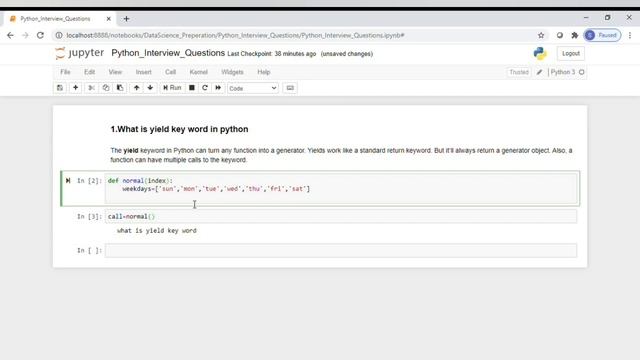Click the Paused profile button

pyautogui.click(x=602, y=36)
